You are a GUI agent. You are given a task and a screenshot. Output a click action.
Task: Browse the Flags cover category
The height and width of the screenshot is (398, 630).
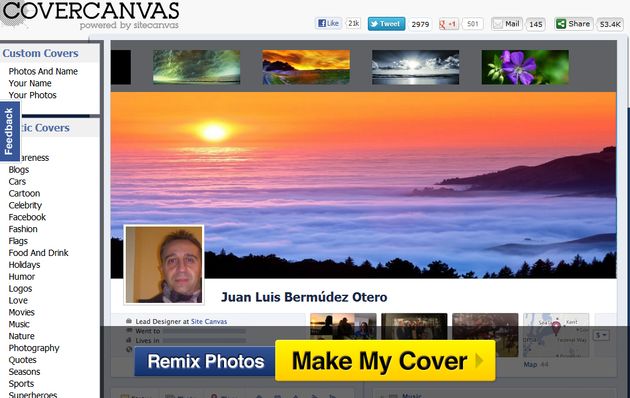tap(18, 241)
